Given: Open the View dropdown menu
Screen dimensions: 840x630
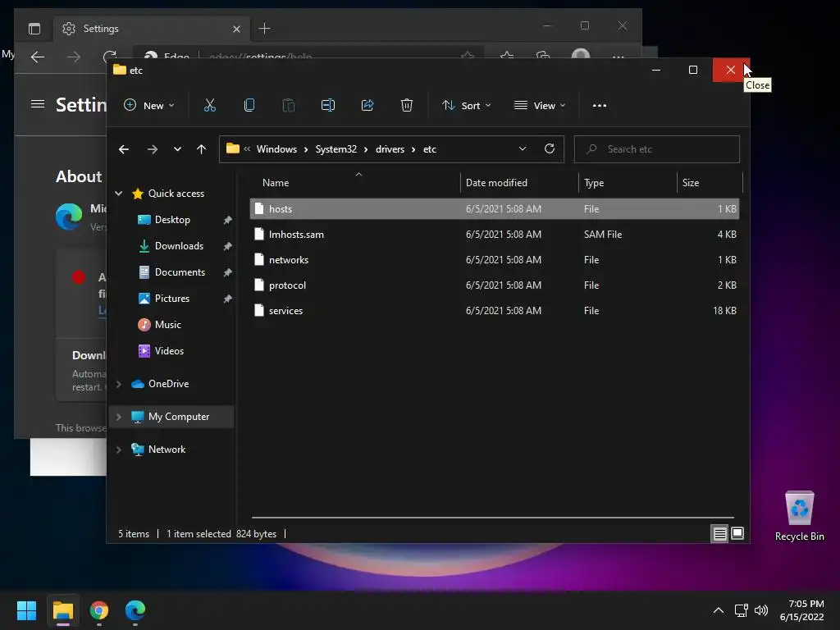Looking at the screenshot, I should pos(540,106).
